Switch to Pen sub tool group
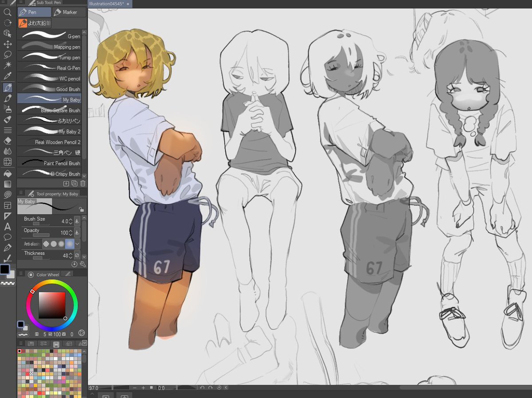Screen dimensions: 532x398 pyautogui.click(x=34, y=12)
